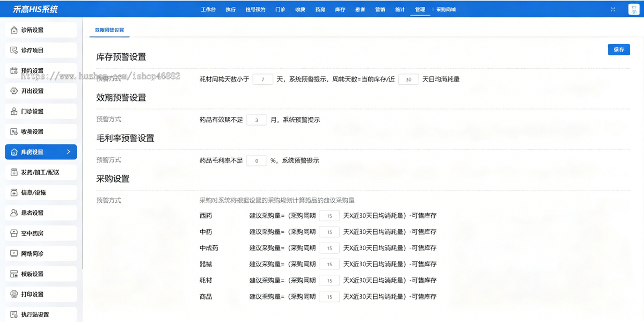Viewport: 644px width, 322px height.
Task: Focus the 药品有效期不足 months field
Action: tap(257, 120)
